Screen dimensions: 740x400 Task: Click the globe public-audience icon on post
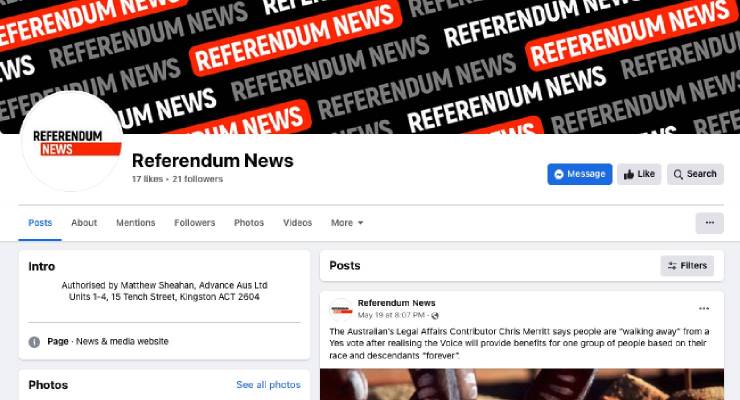[x=435, y=316]
